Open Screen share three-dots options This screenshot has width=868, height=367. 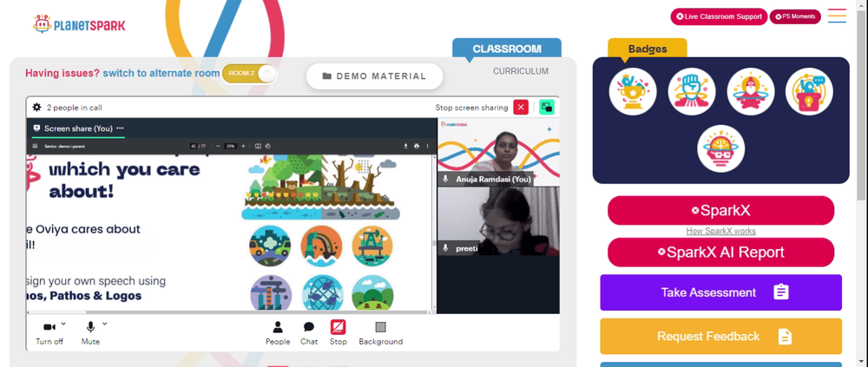click(x=120, y=128)
